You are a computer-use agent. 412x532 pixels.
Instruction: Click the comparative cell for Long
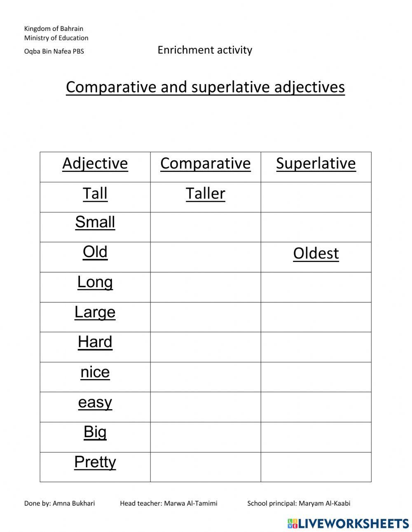[205, 287]
